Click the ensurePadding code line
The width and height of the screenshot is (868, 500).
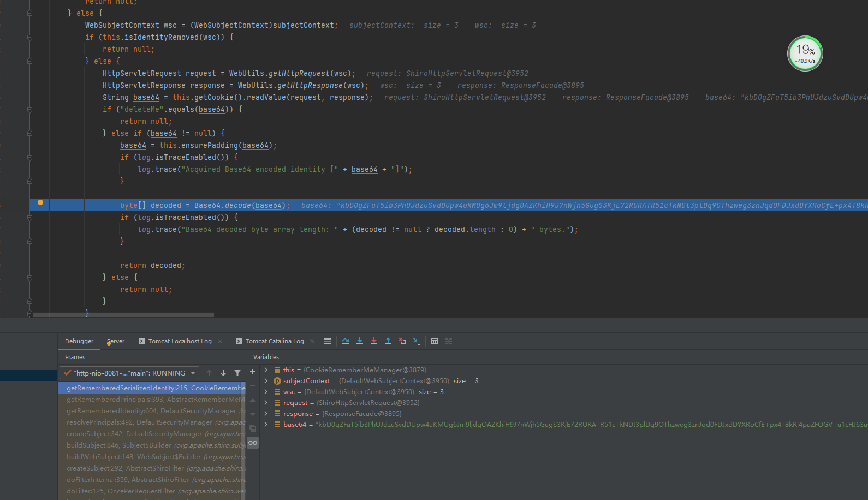click(x=199, y=145)
